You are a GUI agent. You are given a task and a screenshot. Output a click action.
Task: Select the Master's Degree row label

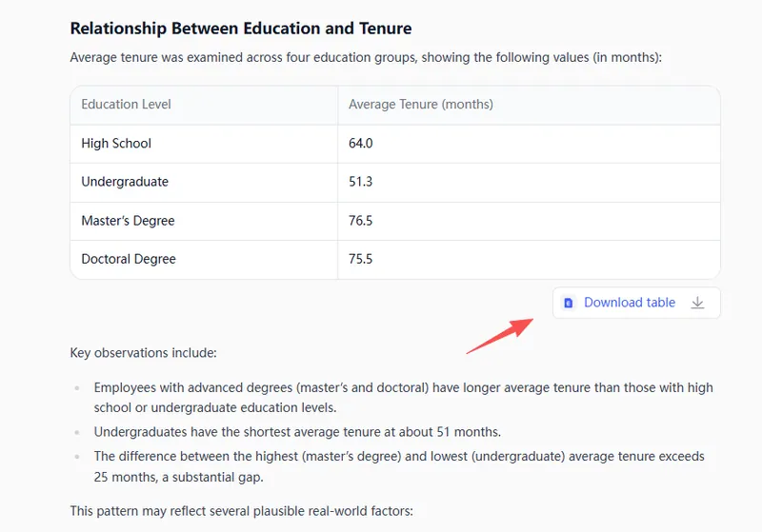point(128,221)
